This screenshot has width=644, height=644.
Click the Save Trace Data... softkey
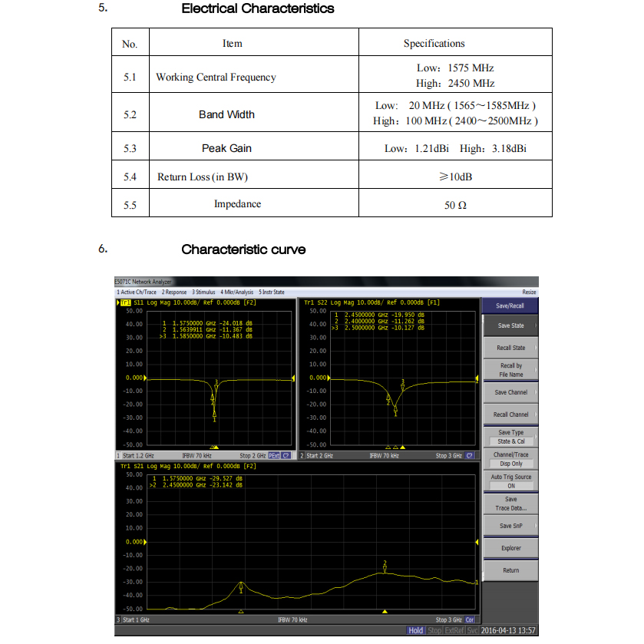510,504
